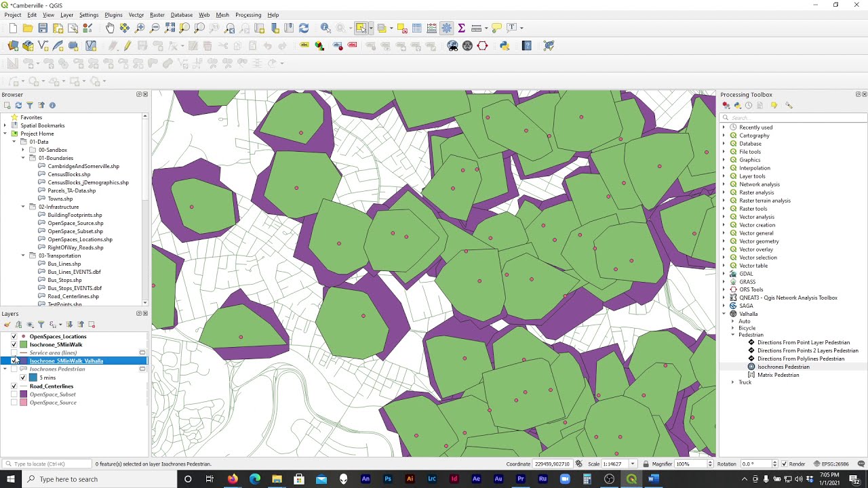The width and height of the screenshot is (868, 488).
Task: Select the Measure Line ruler tool
Action: 476,28
